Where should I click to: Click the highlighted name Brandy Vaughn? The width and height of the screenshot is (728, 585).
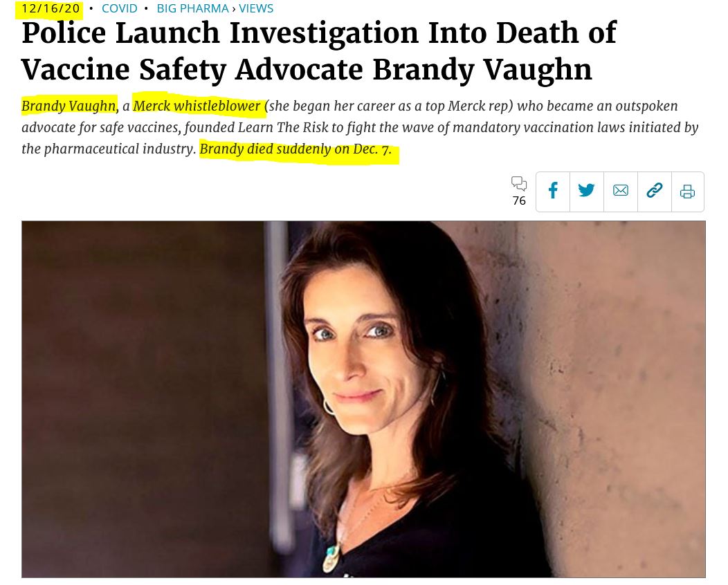pyautogui.click(x=69, y=106)
